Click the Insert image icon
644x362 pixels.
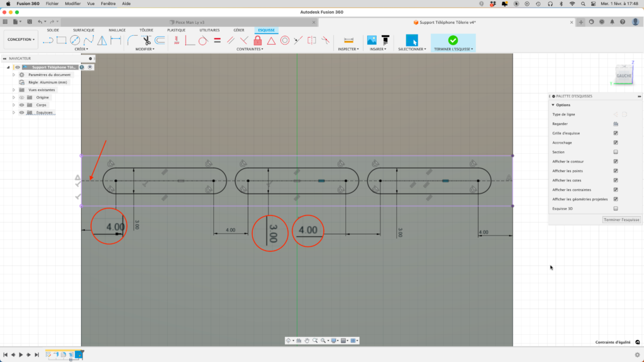372,40
